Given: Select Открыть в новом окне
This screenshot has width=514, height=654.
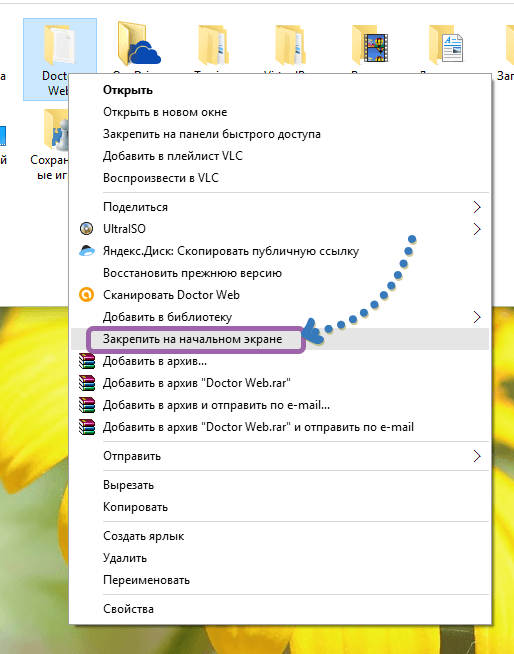Looking at the screenshot, I should [x=165, y=112].
